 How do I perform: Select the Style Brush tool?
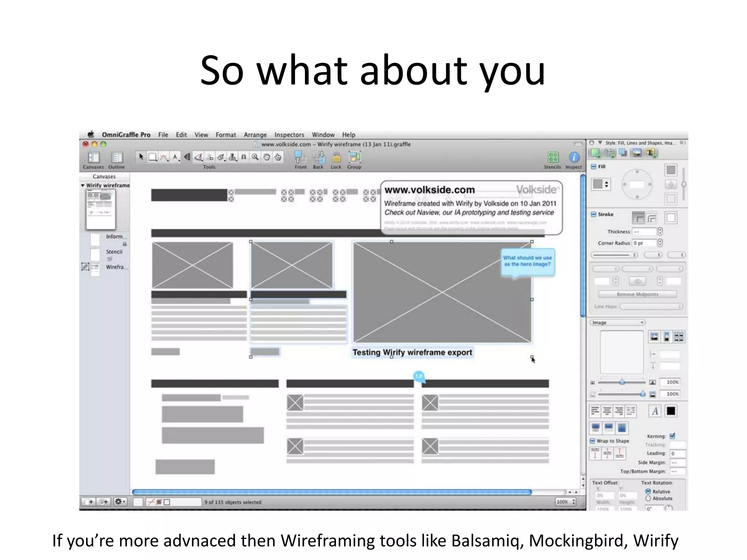(x=221, y=157)
